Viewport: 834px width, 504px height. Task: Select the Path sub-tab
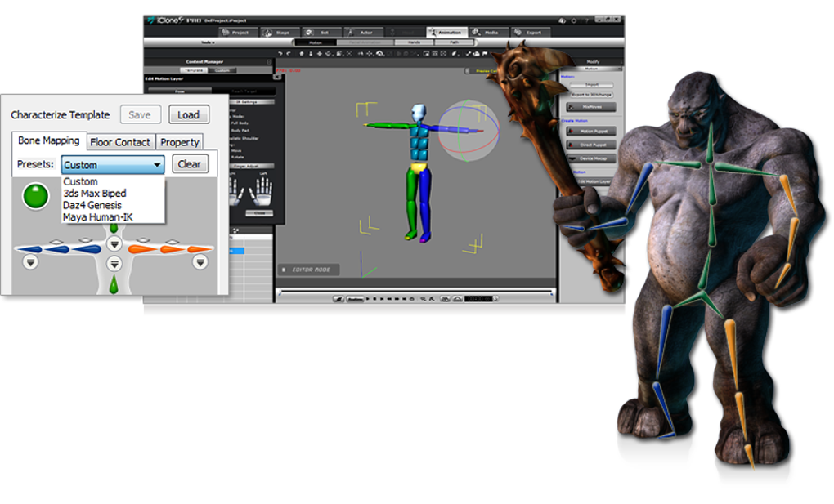(x=455, y=42)
